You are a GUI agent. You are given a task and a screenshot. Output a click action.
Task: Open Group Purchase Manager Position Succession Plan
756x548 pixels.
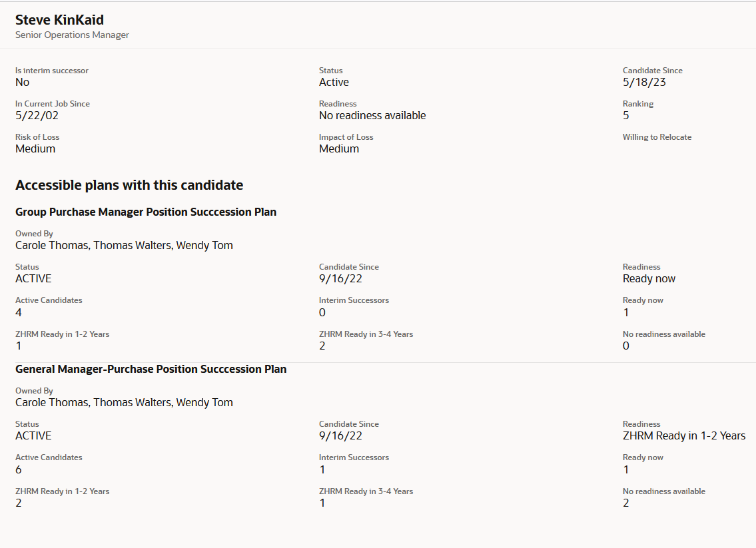coord(146,212)
